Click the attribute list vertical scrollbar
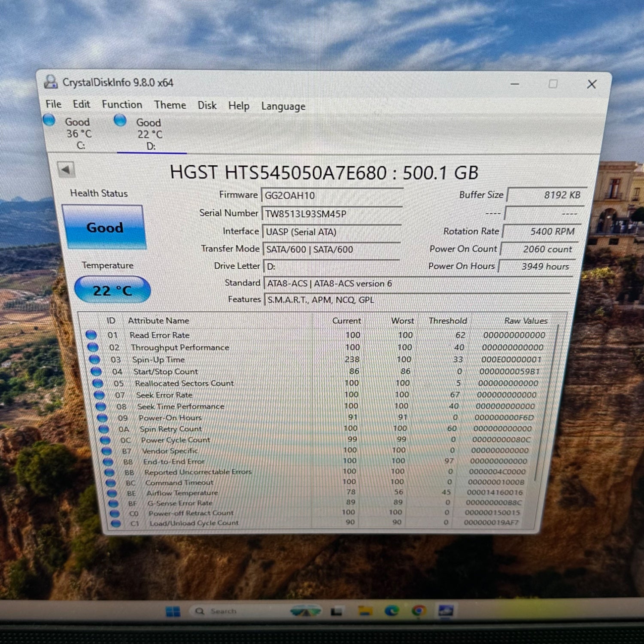 (x=547, y=403)
